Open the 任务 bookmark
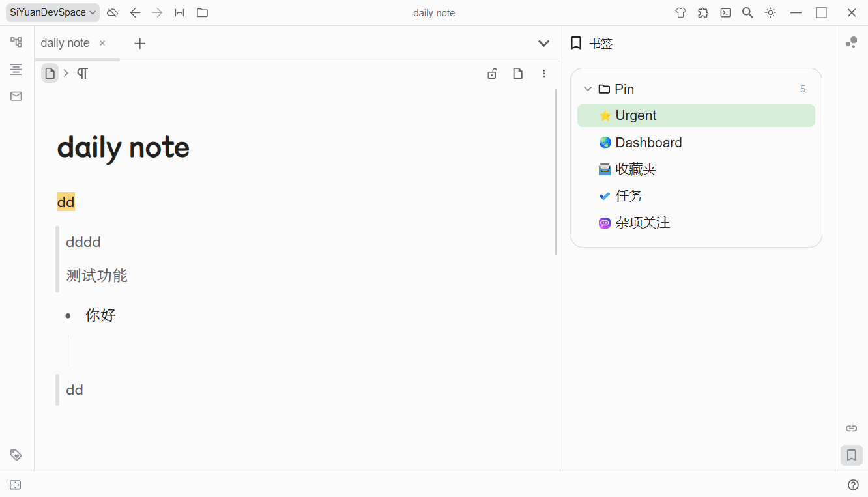This screenshot has width=868, height=497. (696, 195)
